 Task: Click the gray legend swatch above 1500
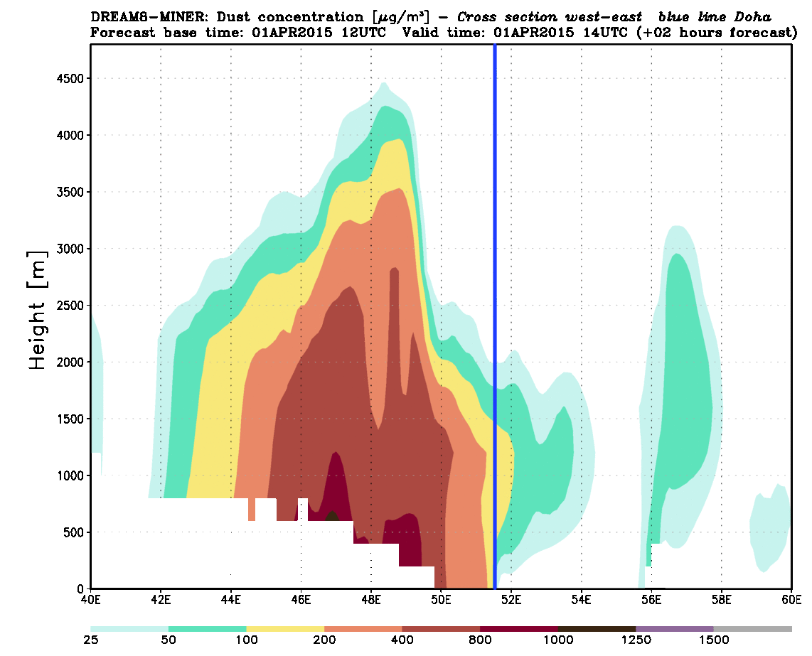click(x=753, y=628)
